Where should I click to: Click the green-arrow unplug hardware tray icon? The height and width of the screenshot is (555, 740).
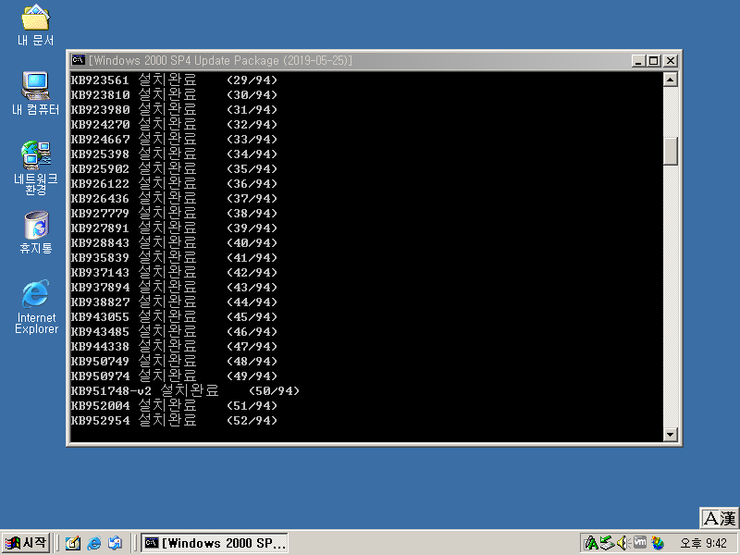tap(607, 543)
